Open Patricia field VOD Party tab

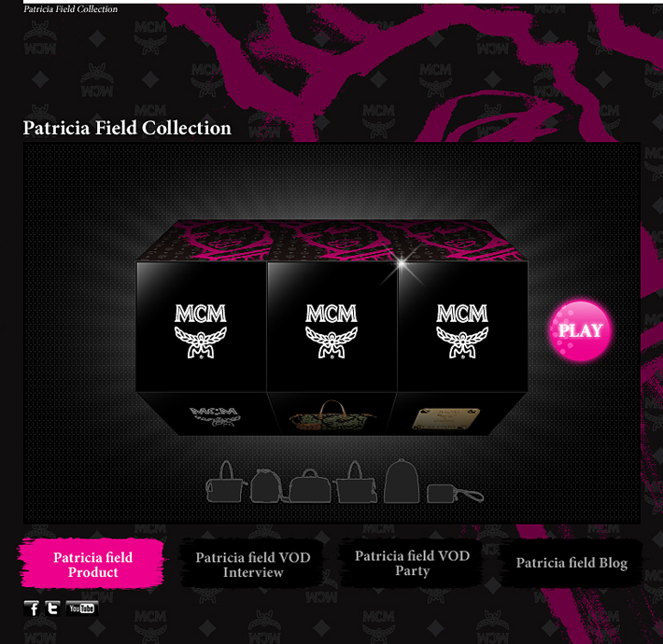[x=412, y=563]
